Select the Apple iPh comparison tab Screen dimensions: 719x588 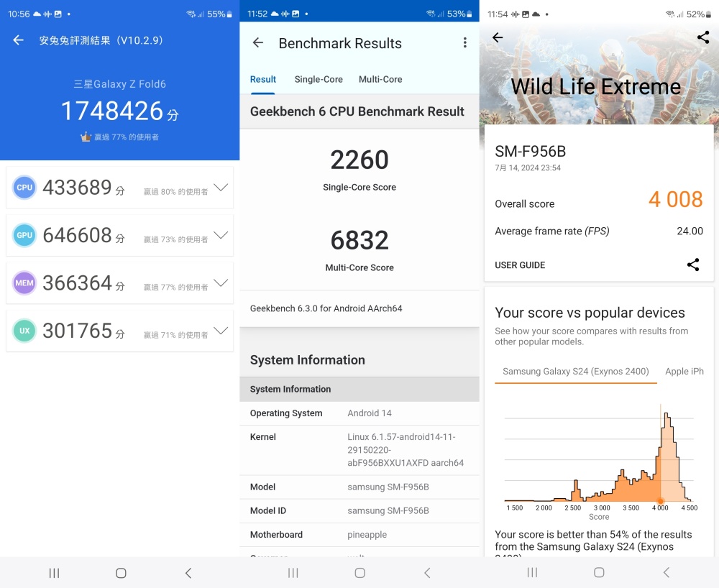684,371
